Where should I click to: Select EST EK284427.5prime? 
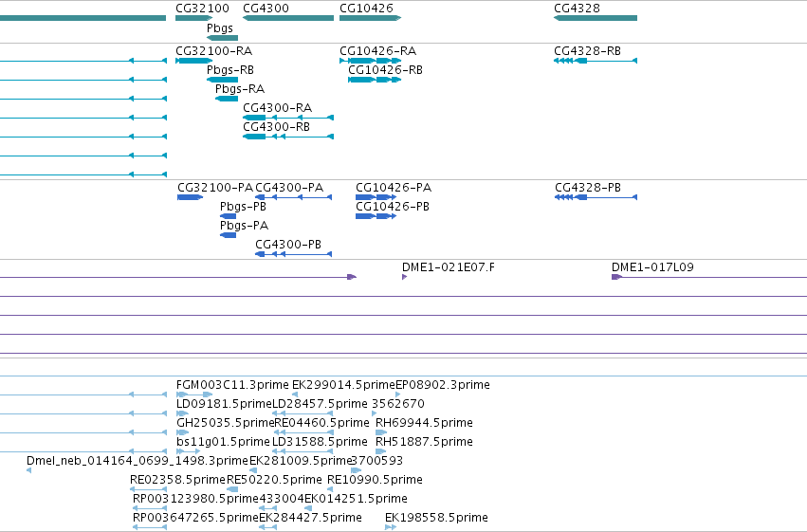point(267,527)
